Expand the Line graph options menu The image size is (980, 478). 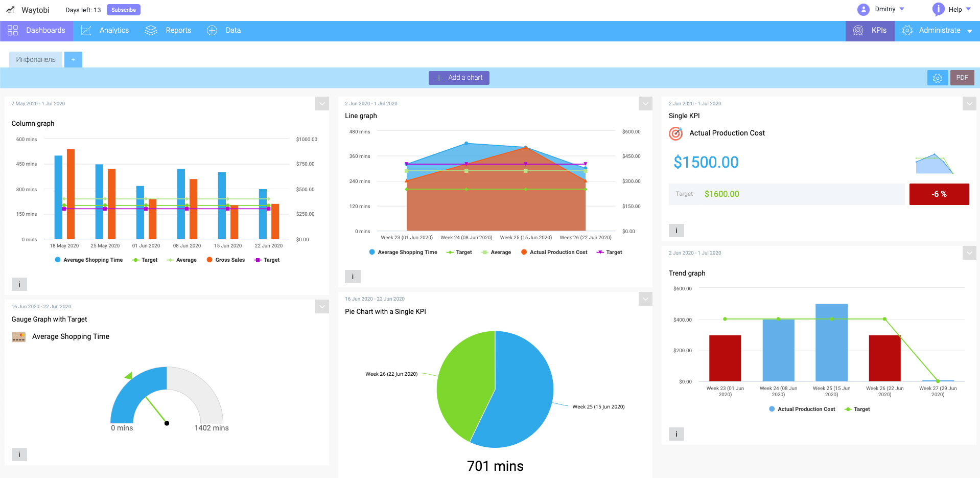point(645,104)
